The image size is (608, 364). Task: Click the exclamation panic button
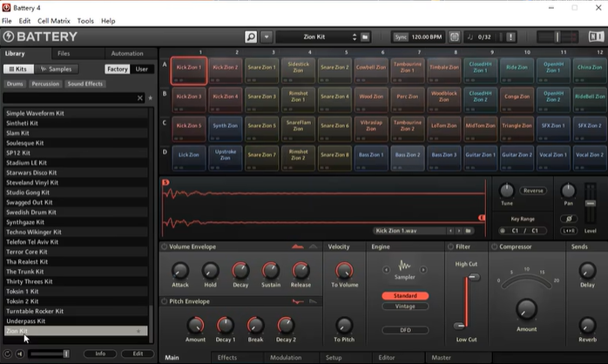[510, 37]
